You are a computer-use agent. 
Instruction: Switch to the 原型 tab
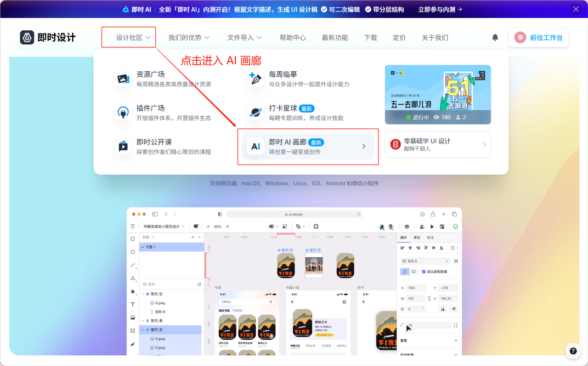coord(417,238)
